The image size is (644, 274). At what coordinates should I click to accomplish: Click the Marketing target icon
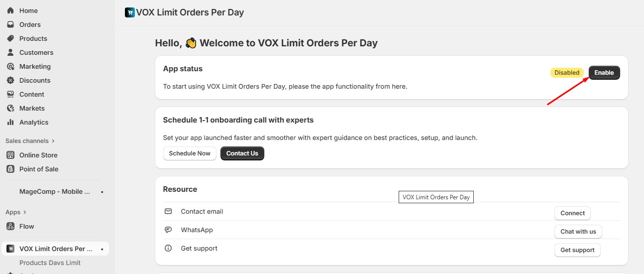pos(10,66)
